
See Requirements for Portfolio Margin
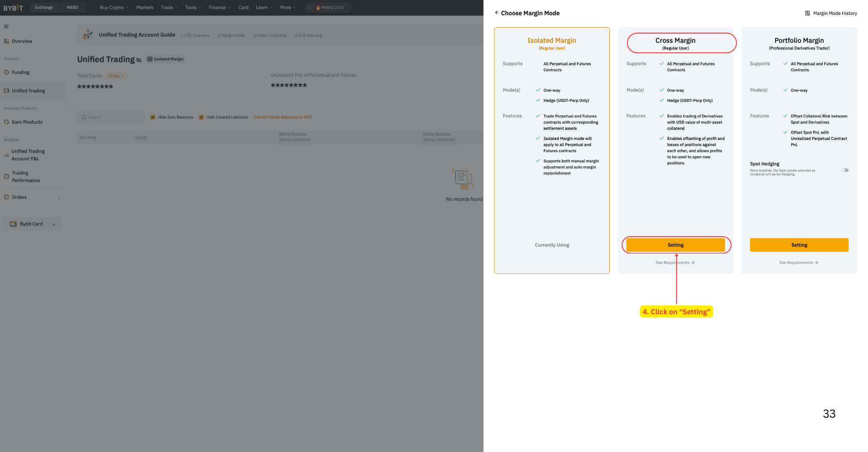(798, 263)
